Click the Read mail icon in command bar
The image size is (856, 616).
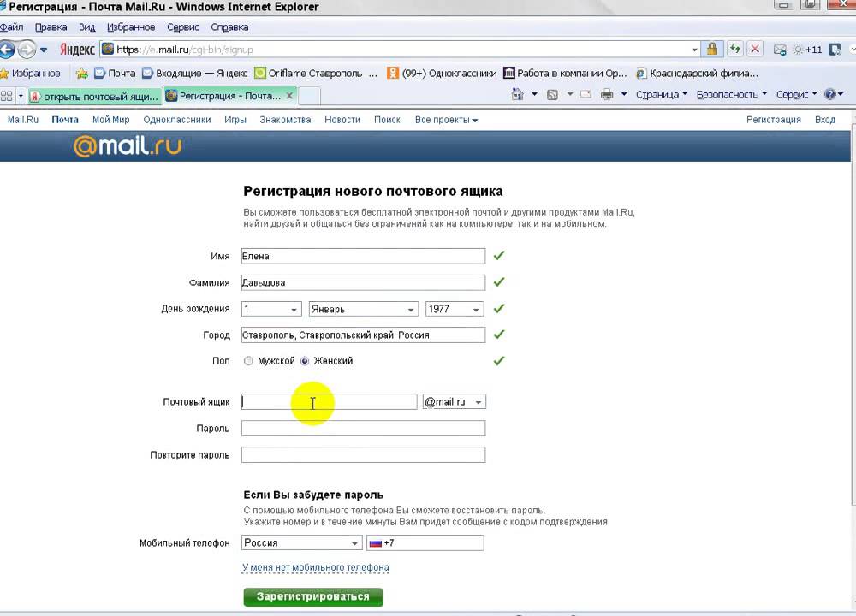586,94
